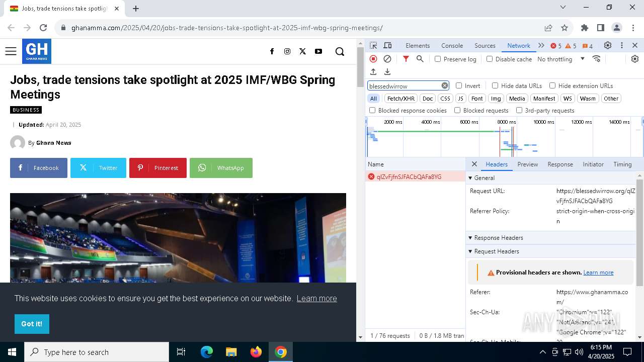The image size is (644, 362).
Task: Tick Hide data URLs checkbox
Action: tap(495, 85)
